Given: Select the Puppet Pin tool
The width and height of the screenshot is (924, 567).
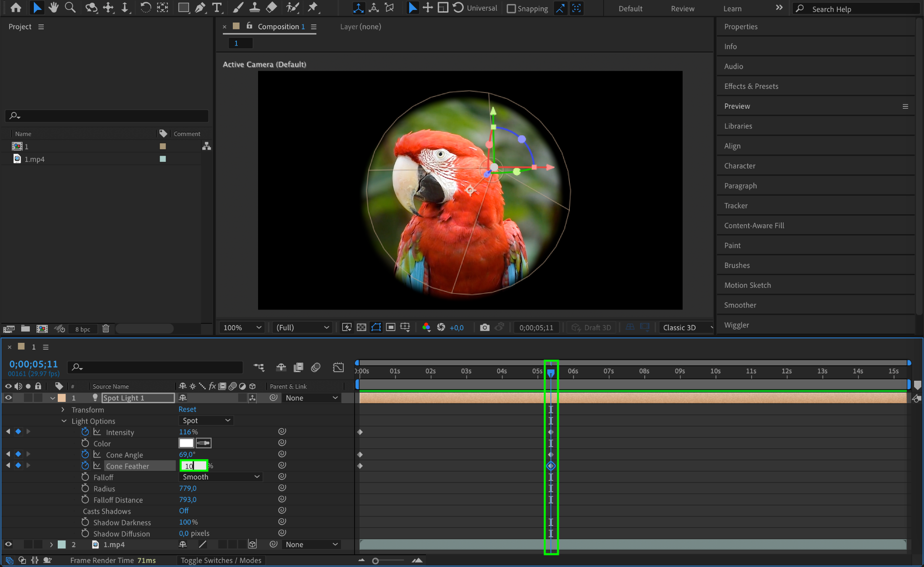Looking at the screenshot, I should (312, 8).
